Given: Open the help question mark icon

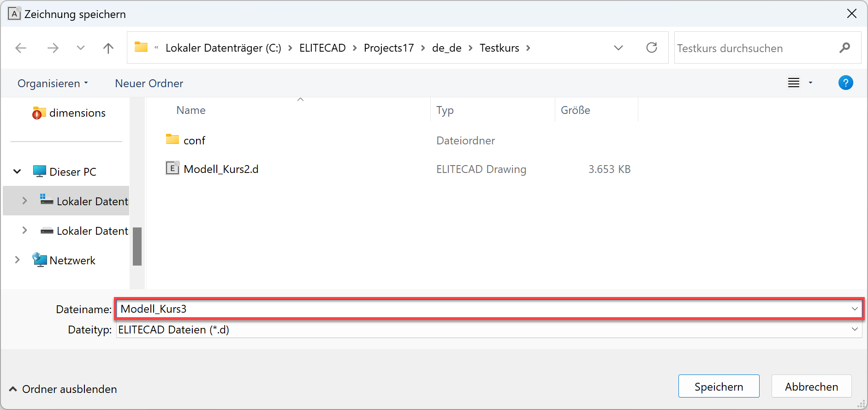Looking at the screenshot, I should [845, 83].
